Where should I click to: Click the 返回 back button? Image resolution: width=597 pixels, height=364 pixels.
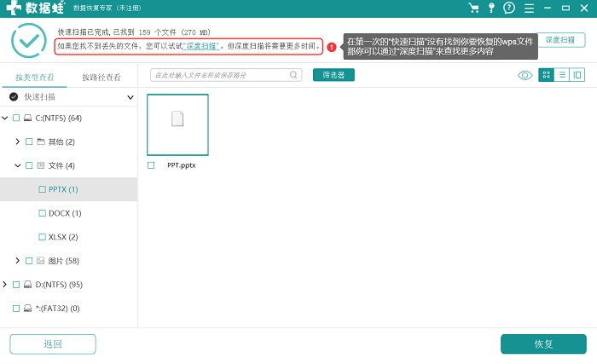point(53,344)
